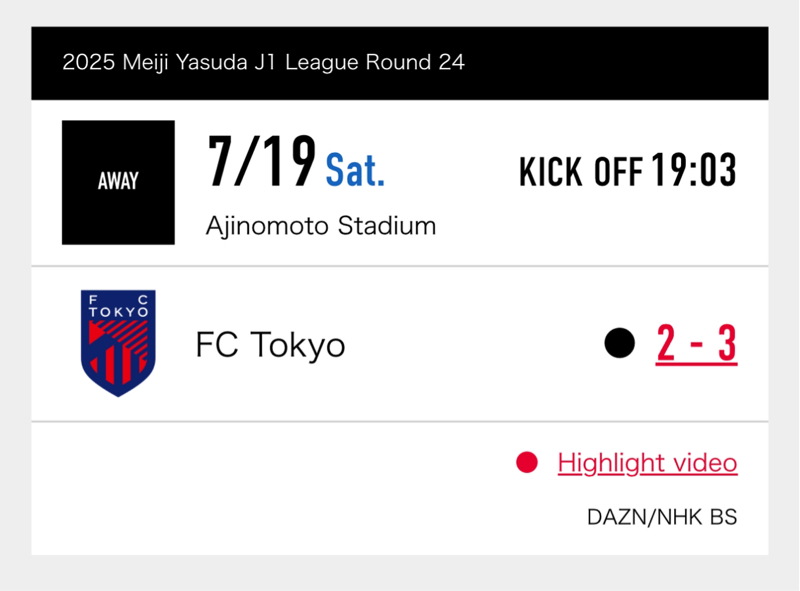Click the 19:03 kickoff time
The image size is (800, 591).
(694, 170)
